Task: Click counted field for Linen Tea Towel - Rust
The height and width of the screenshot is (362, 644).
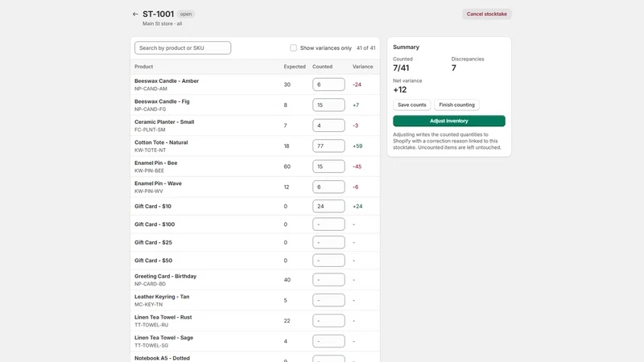Action: pos(328,320)
